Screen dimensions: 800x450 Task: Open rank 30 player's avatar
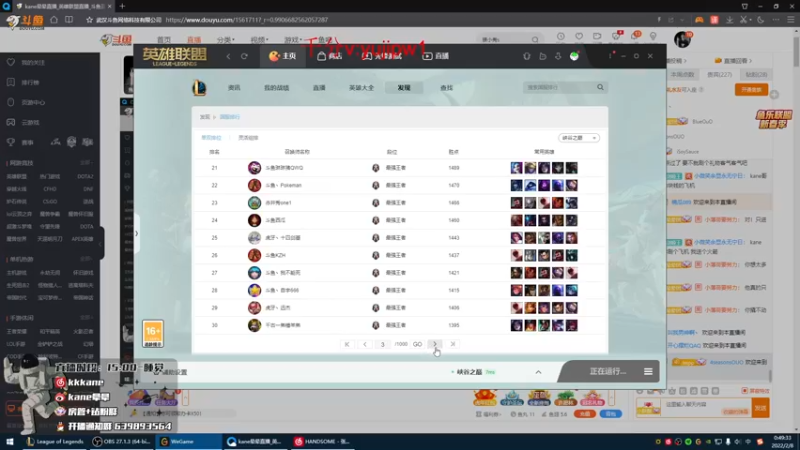254,325
